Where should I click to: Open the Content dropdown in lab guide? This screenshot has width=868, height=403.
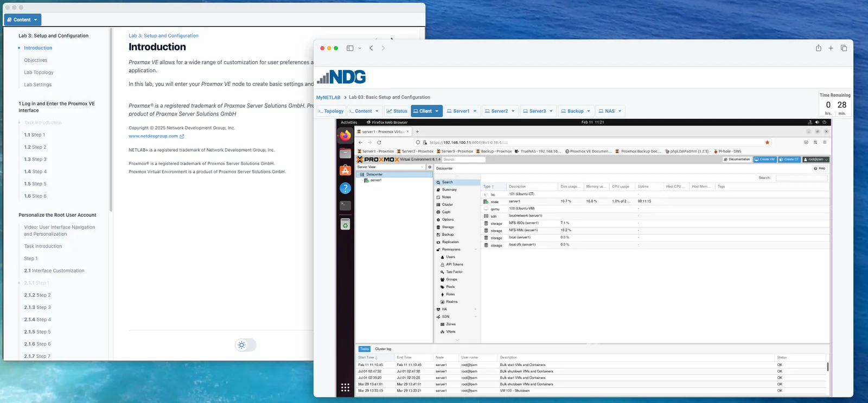pos(23,20)
